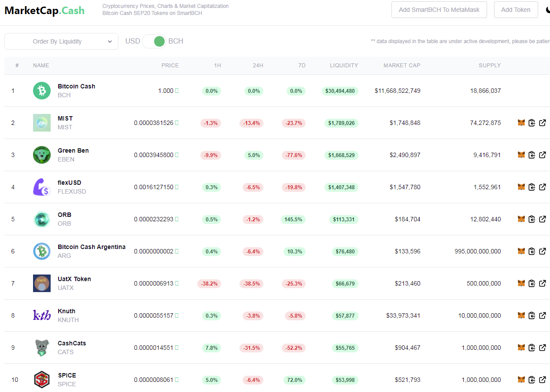Select the Bitcoin Cash Argentina token name
Viewport: 550px width, 392px height.
click(x=92, y=247)
